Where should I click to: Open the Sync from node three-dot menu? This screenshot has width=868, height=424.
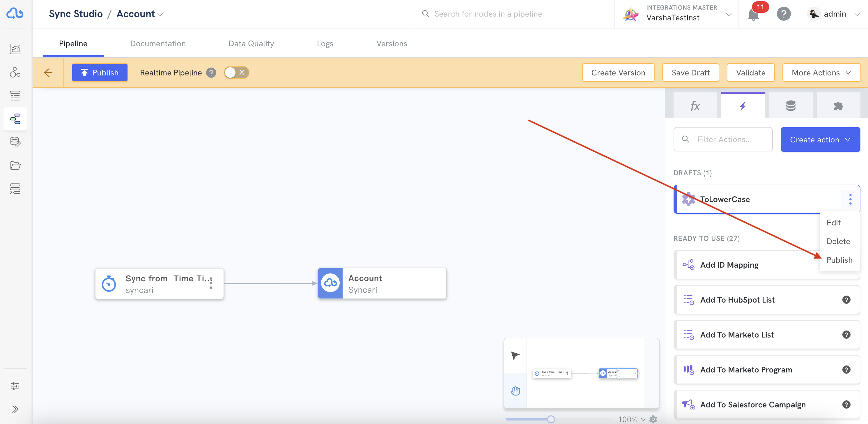(211, 283)
